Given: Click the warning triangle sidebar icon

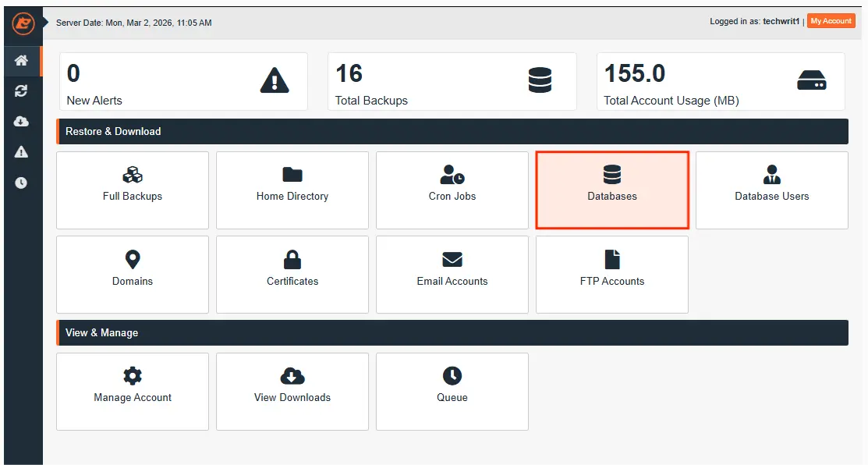Looking at the screenshot, I should (21, 152).
